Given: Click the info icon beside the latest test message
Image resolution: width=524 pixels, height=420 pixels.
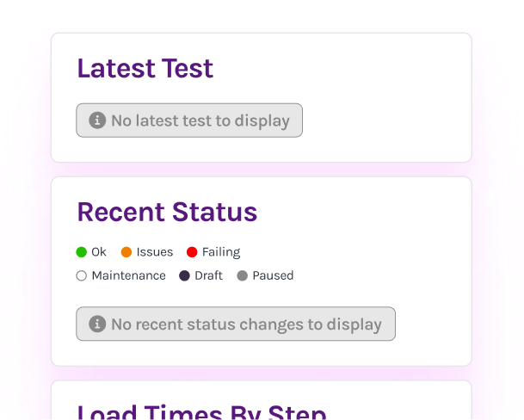Looking at the screenshot, I should pos(97,120).
